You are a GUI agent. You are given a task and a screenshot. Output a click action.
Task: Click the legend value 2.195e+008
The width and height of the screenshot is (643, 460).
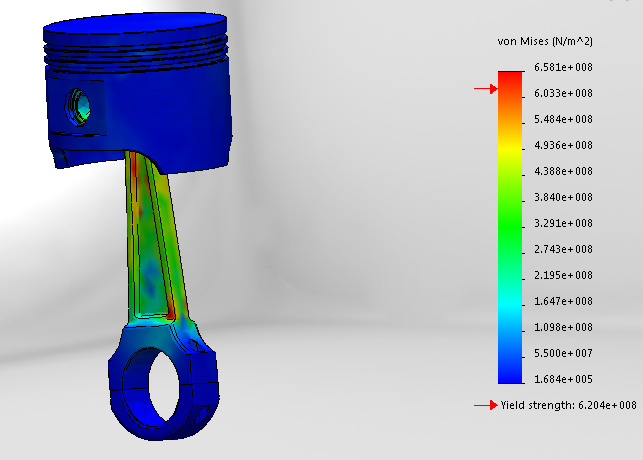[563, 275]
